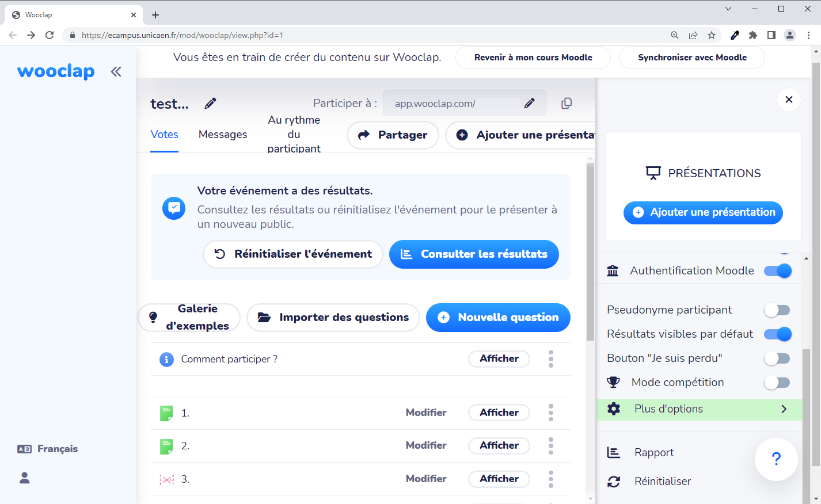Copy the participation link with the copy icon

[x=567, y=104]
